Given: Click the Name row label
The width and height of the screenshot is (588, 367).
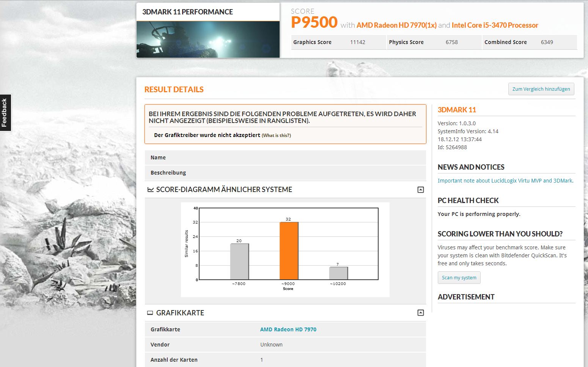Looking at the screenshot, I should (158, 158).
